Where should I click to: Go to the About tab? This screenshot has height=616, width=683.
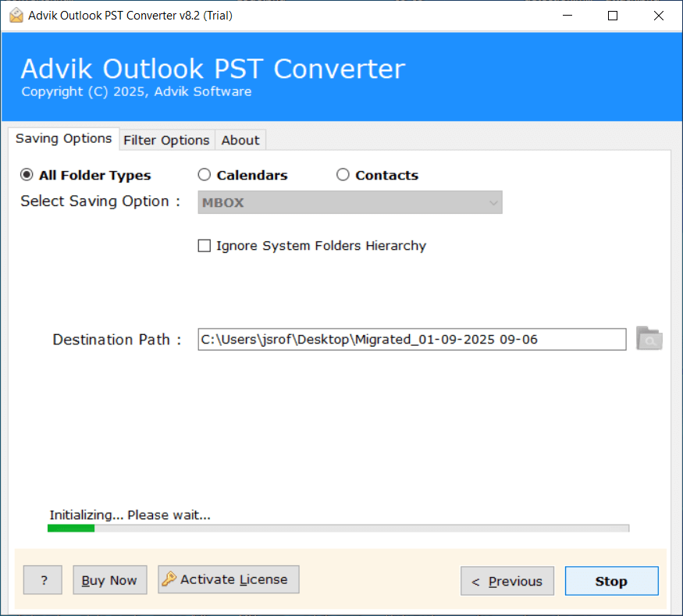(240, 141)
